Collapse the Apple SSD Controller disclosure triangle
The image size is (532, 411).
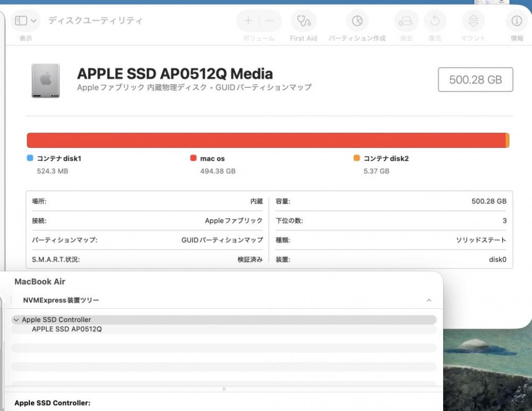(x=16, y=320)
